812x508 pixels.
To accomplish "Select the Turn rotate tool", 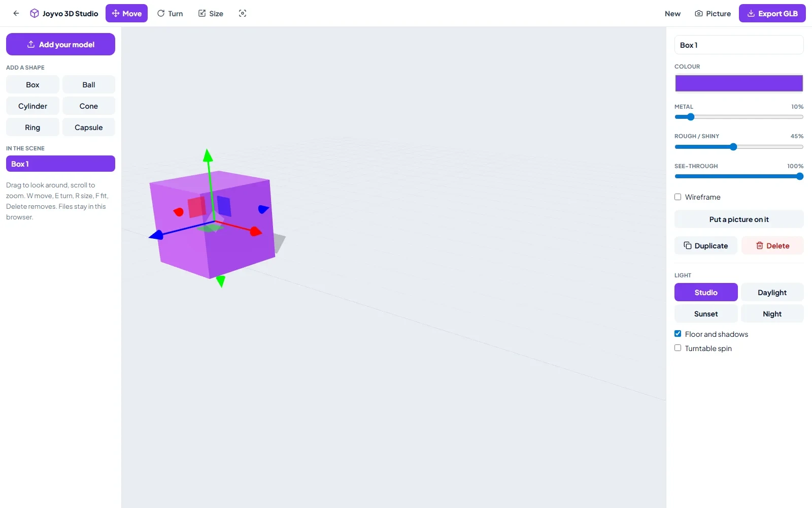I will point(170,13).
